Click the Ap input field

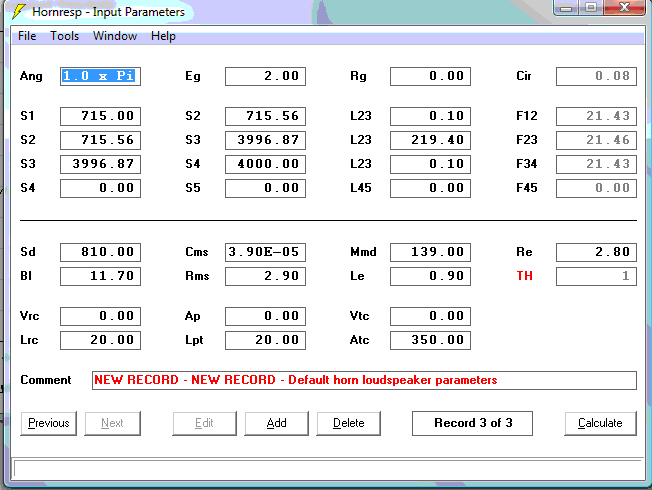(x=265, y=317)
